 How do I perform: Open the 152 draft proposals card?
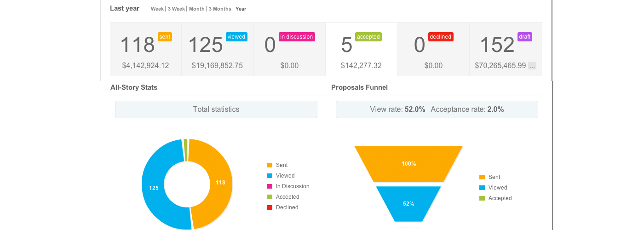point(506,49)
